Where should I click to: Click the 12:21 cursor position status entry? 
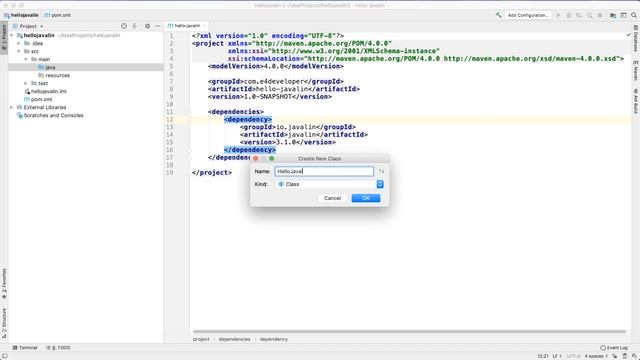point(543,356)
